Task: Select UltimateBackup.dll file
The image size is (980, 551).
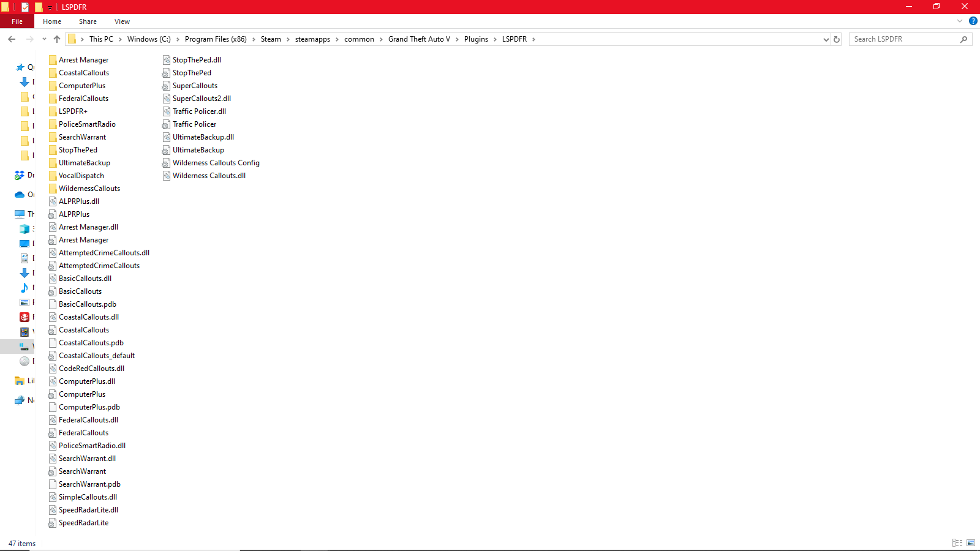Action: [x=198, y=137]
